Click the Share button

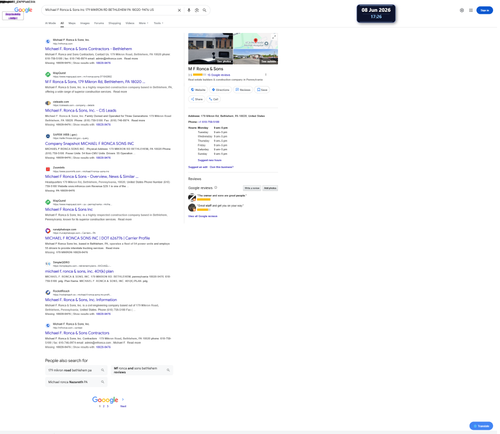[x=197, y=99]
